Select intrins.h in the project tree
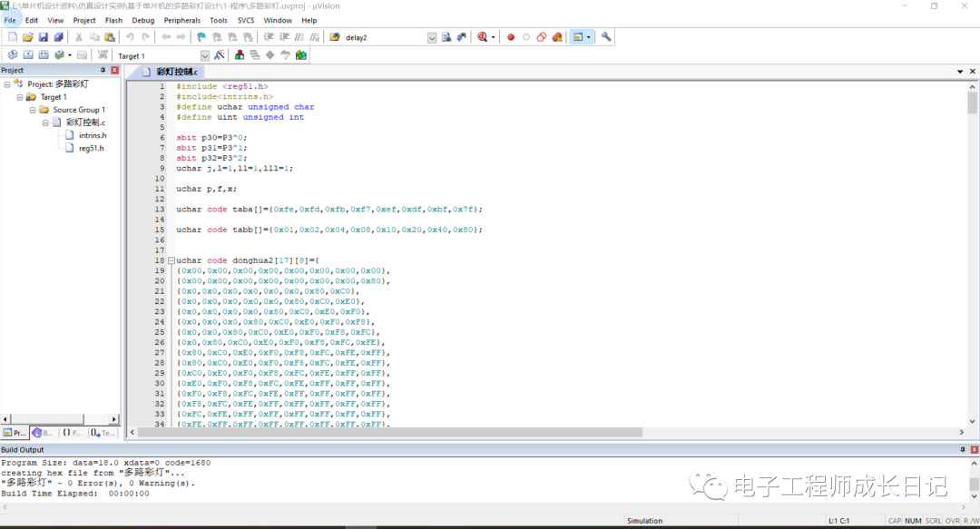The width and height of the screenshot is (980, 529). tap(93, 136)
